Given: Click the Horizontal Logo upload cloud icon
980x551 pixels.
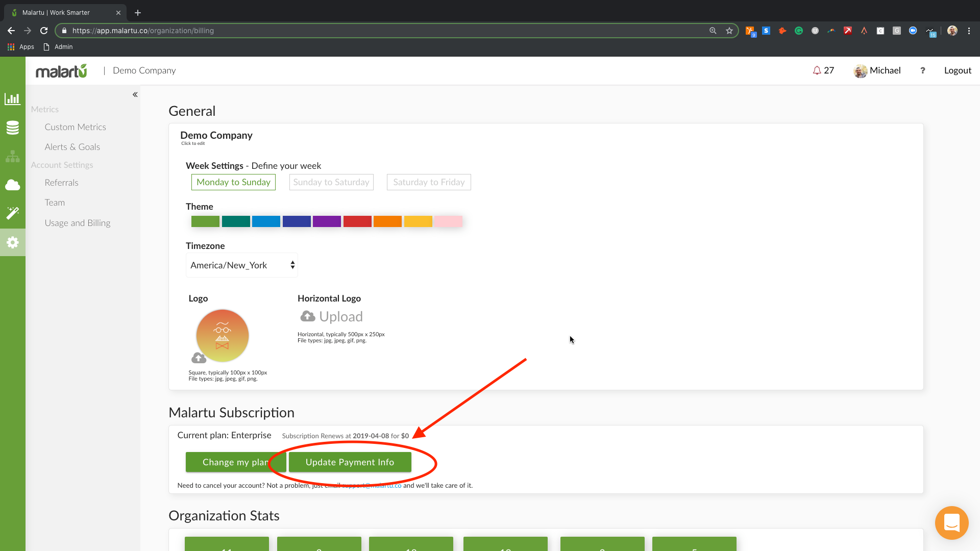Looking at the screenshot, I should coord(307,316).
